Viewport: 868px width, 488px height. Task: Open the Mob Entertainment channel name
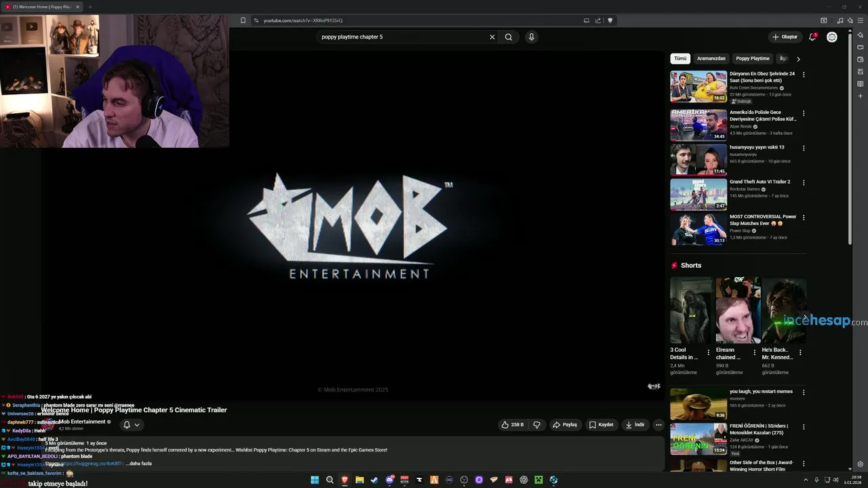click(82, 422)
